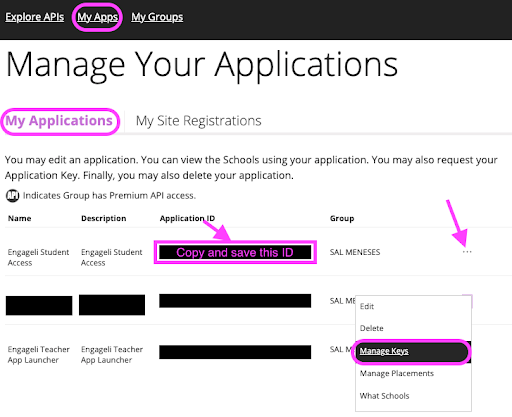Image resolution: width=512 pixels, height=417 pixels.
Task: Click the redacted Application ID in the Engageli Teacher row
Action: coord(235,352)
